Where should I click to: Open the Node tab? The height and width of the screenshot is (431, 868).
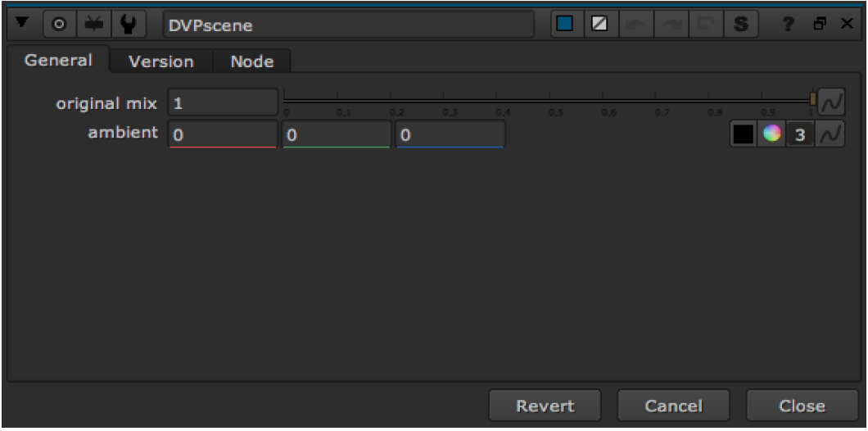[x=251, y=61]
